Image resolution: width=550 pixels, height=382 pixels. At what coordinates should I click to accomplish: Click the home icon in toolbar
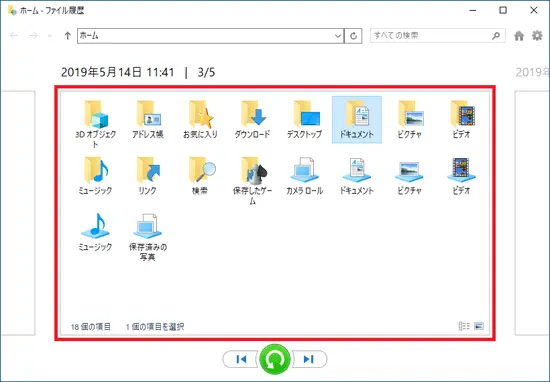tap(519, 35)
